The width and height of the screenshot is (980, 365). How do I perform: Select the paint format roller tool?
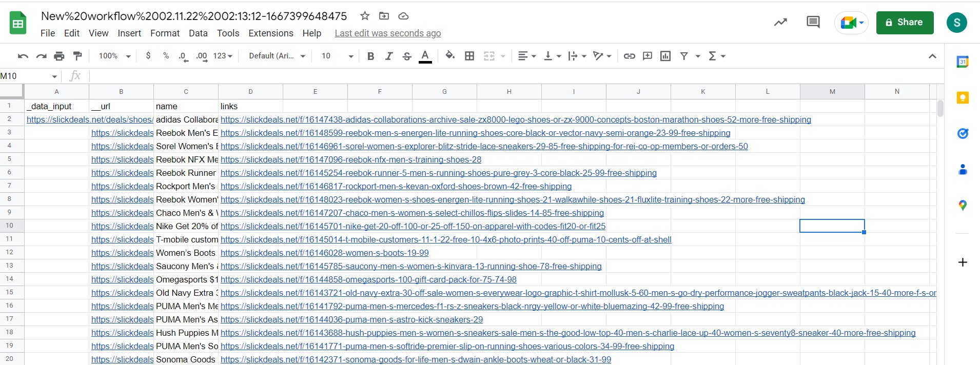pyautogui.click(x=77, y=56)
